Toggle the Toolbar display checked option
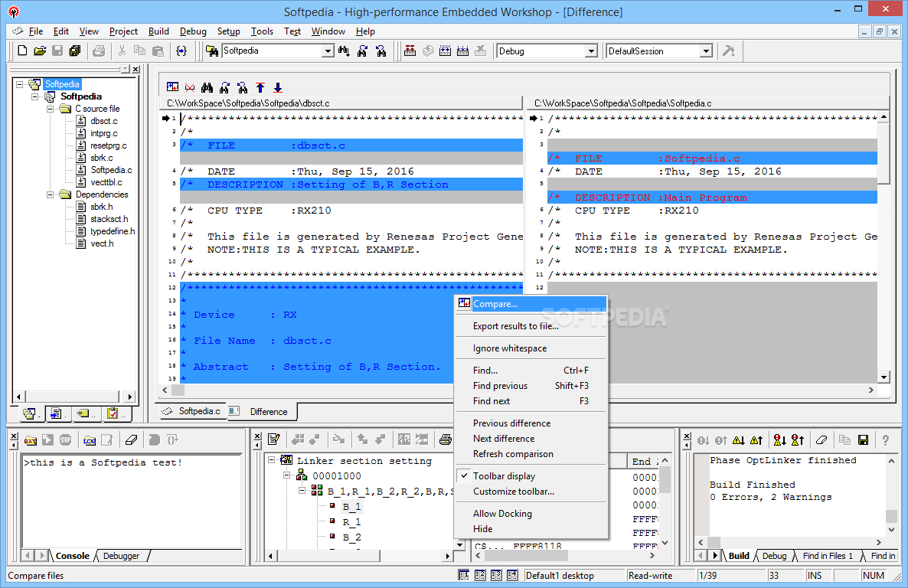The height and width of the screenshot is (588, 908). click(531, 475)
